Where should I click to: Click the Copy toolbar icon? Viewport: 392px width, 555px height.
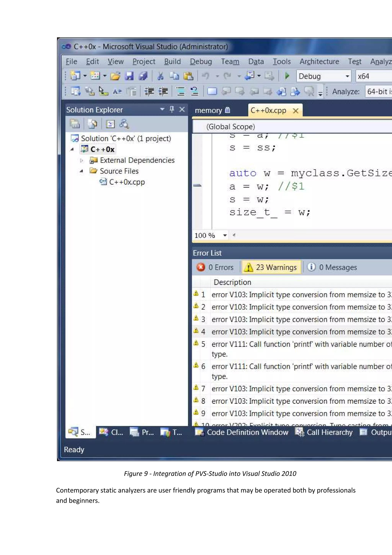point(174,76)
